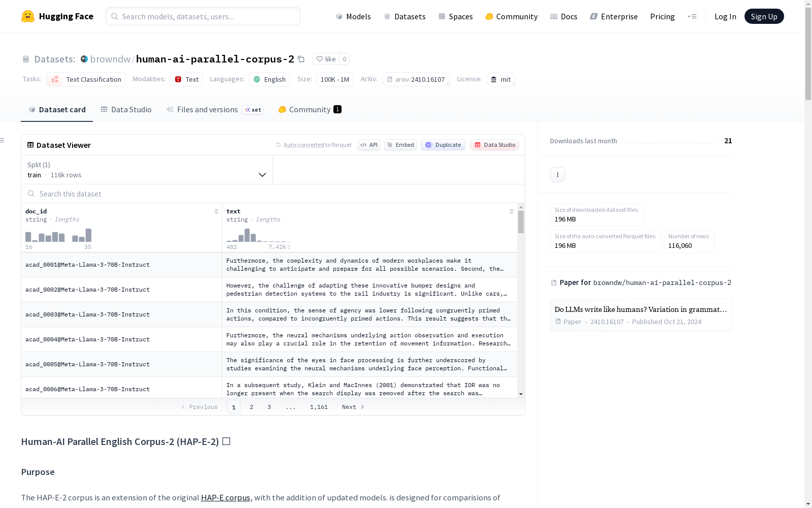Go to the Pricing page
812x508 pixels.
[662, 16]
